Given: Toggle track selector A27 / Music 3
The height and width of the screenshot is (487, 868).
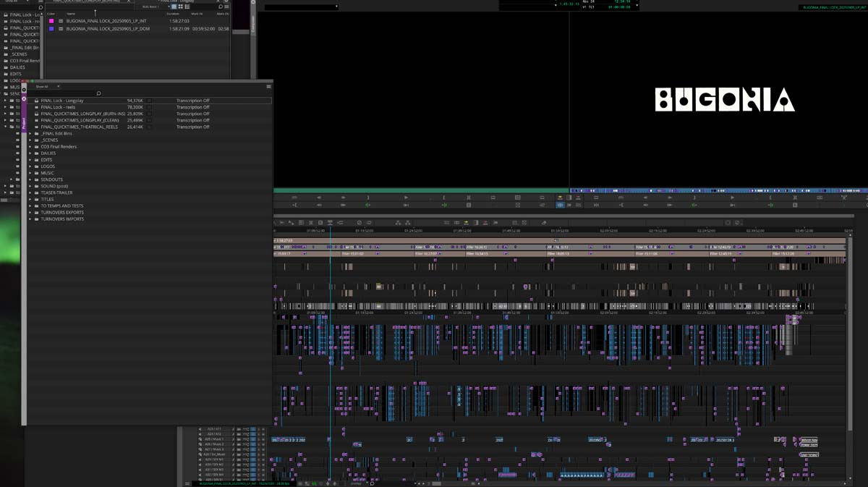Looking at the screenshot, I should 215,449.
